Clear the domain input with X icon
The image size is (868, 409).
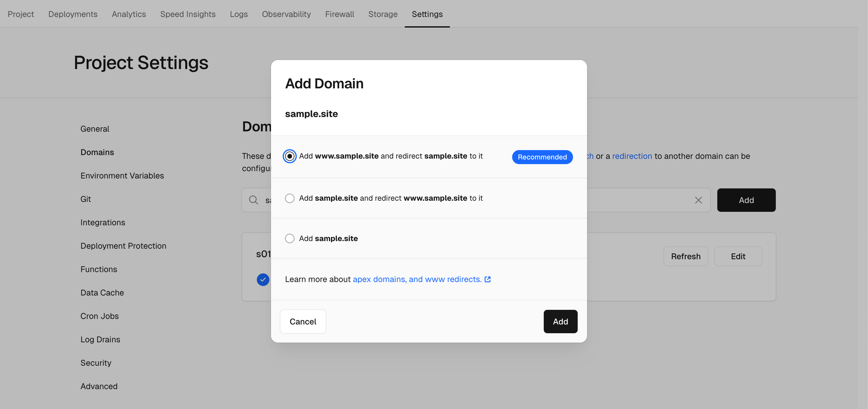point(698,200)
